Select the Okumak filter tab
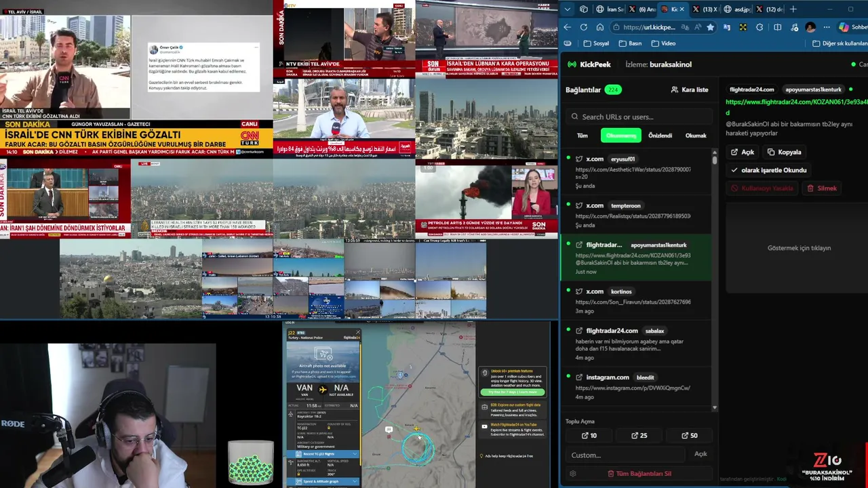 tap(696, 136)
